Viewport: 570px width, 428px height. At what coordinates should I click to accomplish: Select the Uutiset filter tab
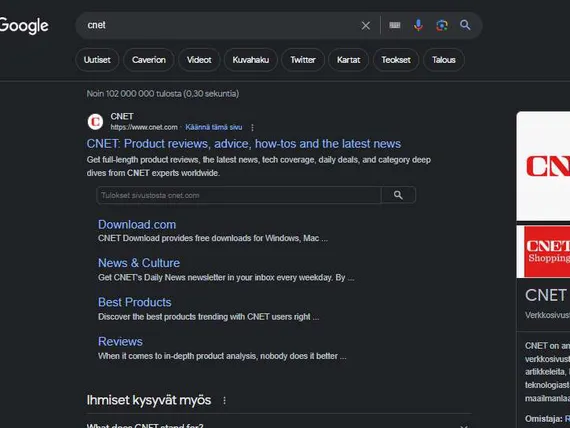[x=97, y=60]
